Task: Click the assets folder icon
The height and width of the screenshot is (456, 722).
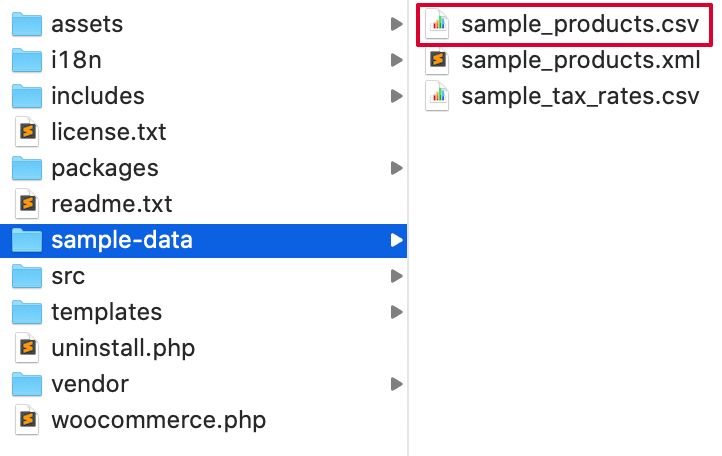Action: click(27, 24)
